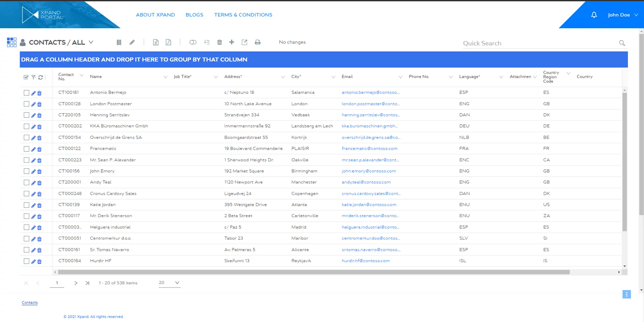Image resolution: width=644 pixels, height=322 pixels.
Task: Export contacts to PDF file icon
Action: coord(169,42)
